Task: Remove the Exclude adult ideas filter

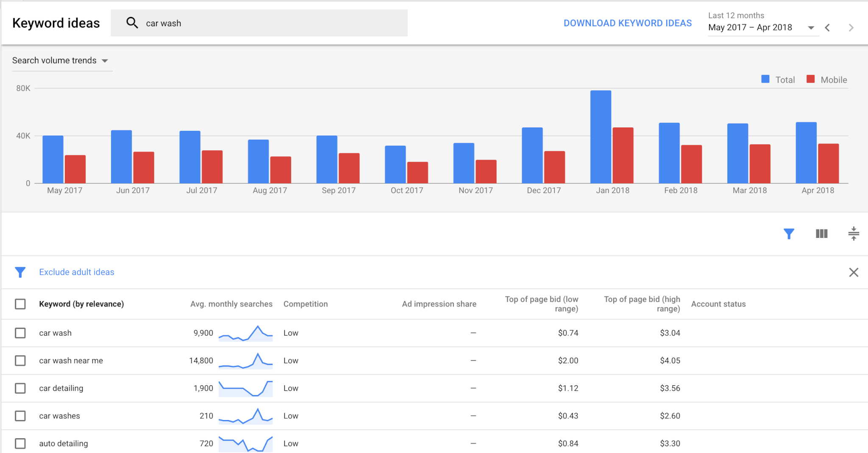Action: 853,272
